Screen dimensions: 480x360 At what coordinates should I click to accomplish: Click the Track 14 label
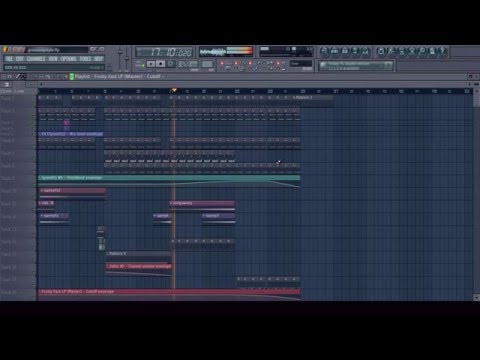9,242
